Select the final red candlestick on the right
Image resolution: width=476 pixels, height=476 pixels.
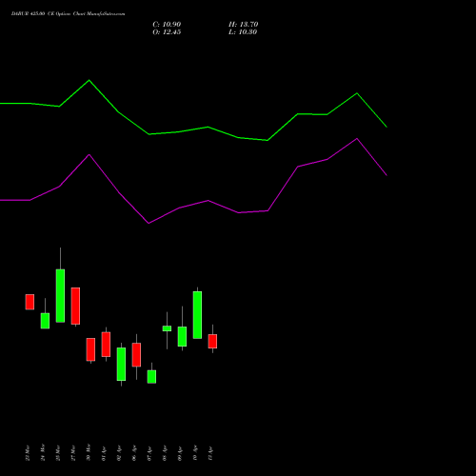tap(212, 341)
